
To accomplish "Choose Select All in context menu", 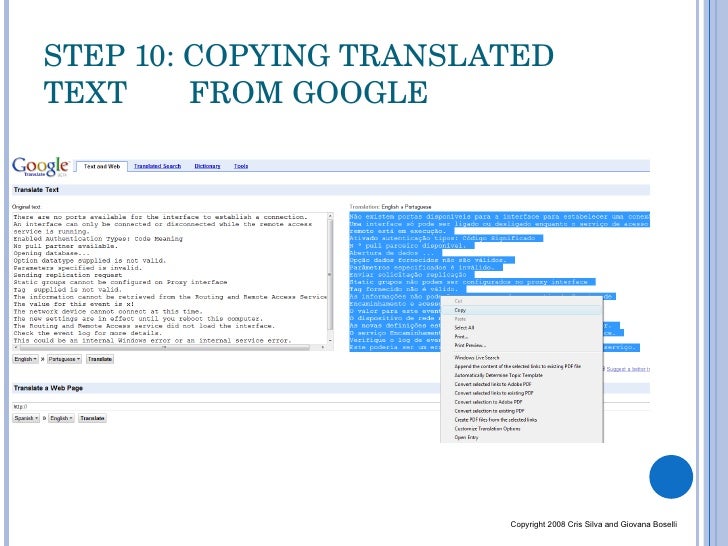I will (521, 328).
